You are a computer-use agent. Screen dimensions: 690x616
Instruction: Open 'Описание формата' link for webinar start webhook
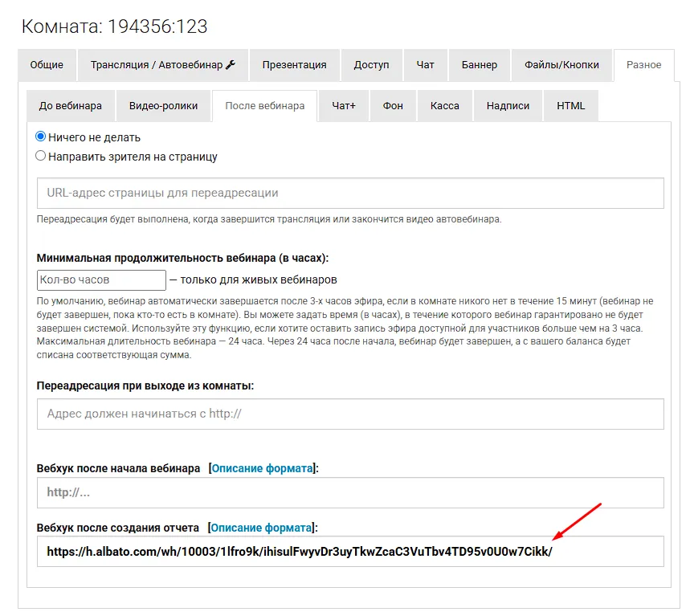[x=262, y=468]
